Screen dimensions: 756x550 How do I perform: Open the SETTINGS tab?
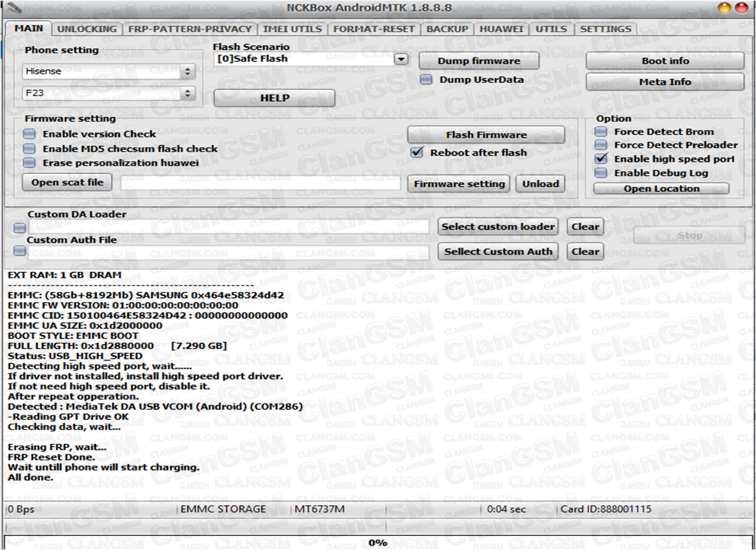[x=605, y=29]
